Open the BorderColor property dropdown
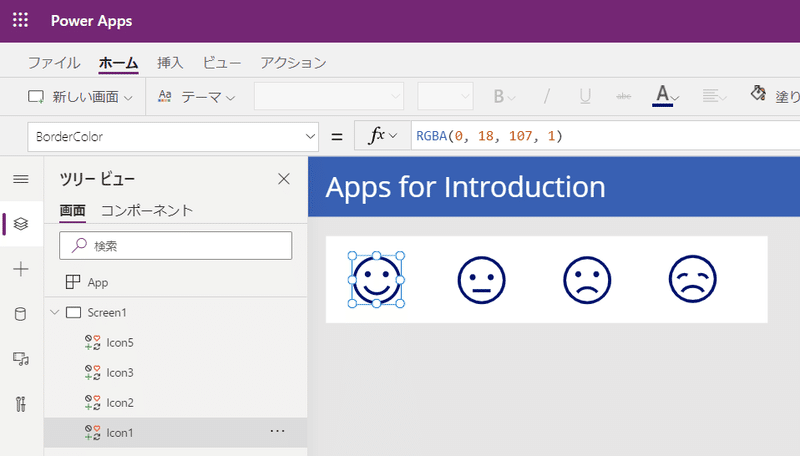The image size is (800, 456). tap(173, 137)
